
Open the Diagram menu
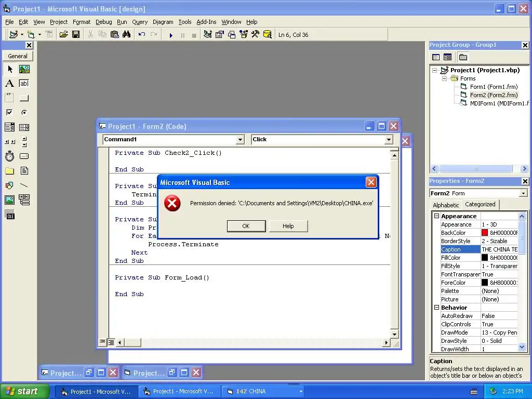(163, 22)
